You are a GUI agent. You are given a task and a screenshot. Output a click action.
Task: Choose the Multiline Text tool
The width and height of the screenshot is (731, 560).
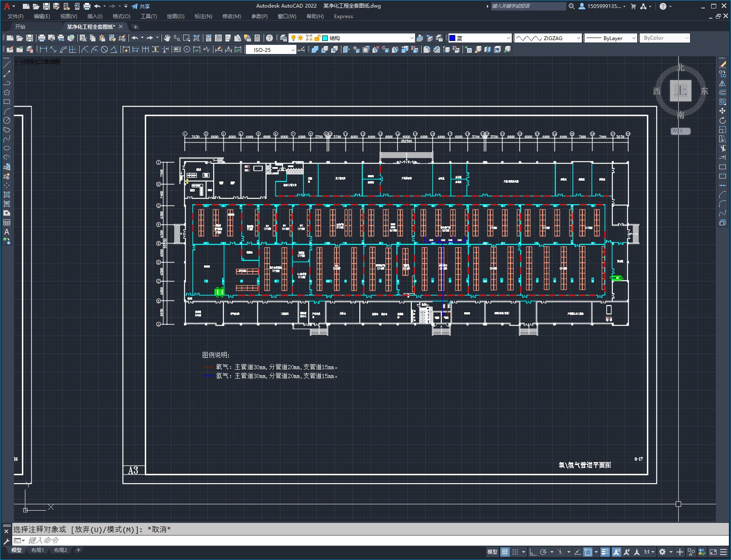pos(7,232)
